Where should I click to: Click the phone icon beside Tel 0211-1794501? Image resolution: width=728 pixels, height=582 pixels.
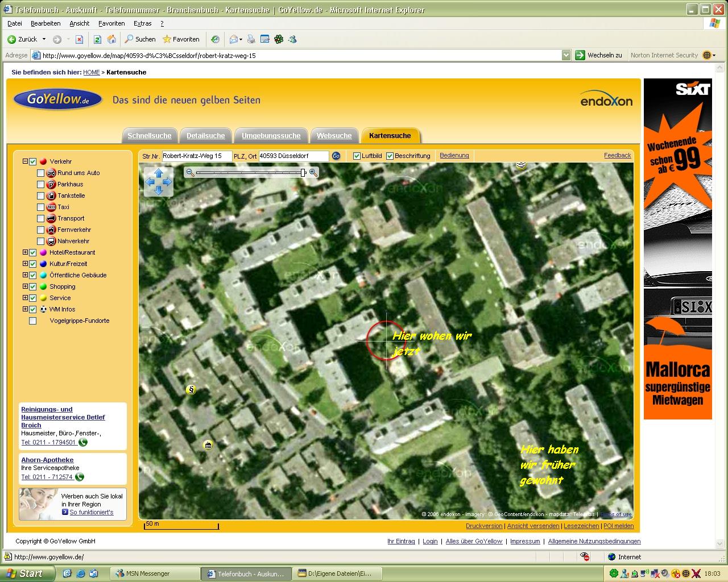83,442
